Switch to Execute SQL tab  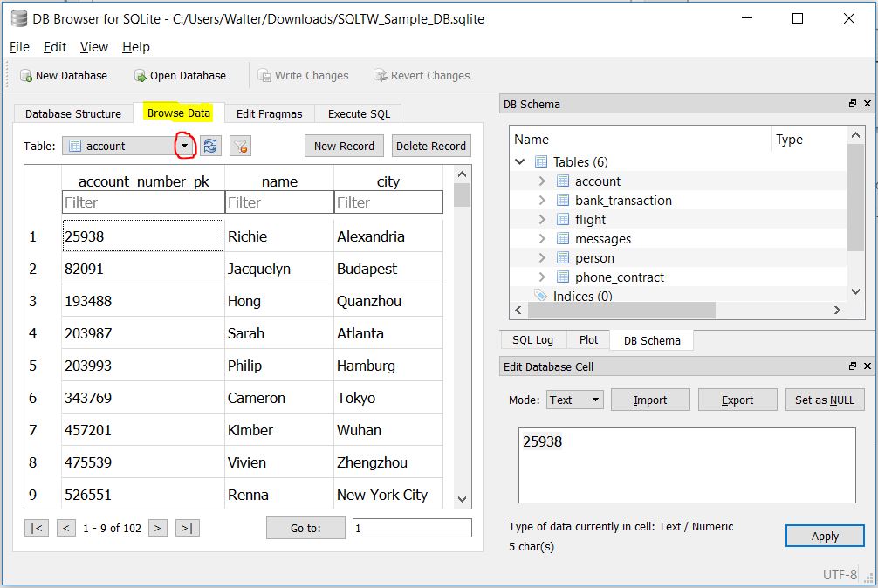[x=359, y=113]
